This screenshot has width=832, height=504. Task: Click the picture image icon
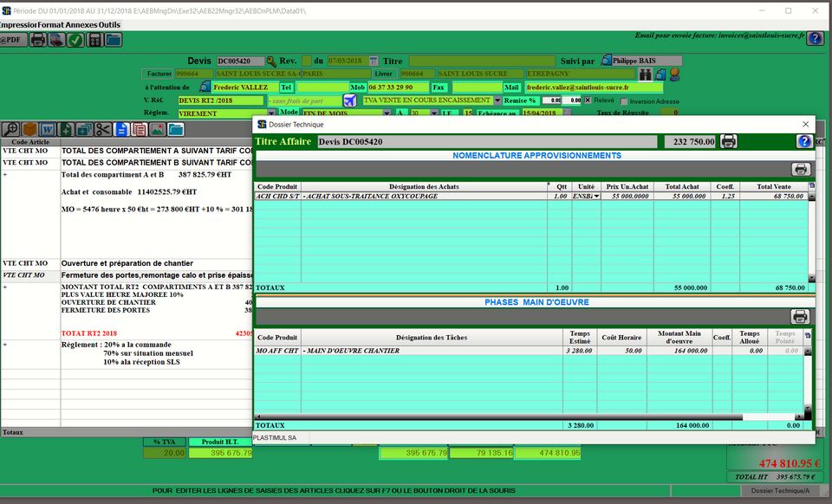(x=158, y=129)
